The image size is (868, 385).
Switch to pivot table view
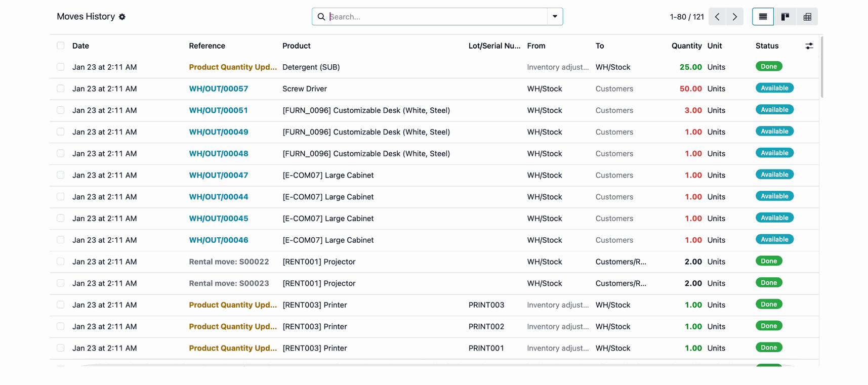coord(807,17)
